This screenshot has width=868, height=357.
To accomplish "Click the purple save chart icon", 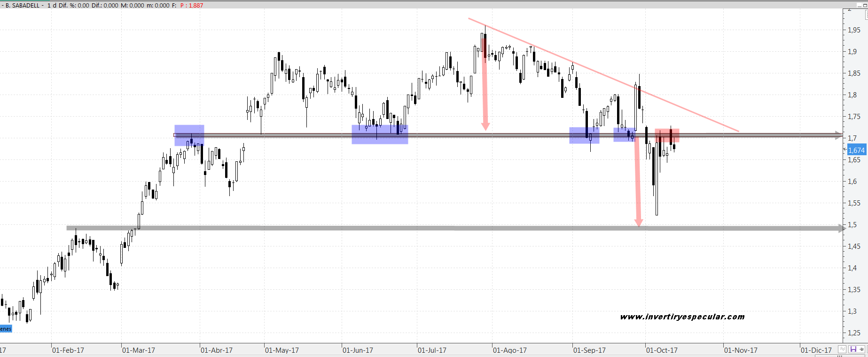I will [x=853, y=349].
